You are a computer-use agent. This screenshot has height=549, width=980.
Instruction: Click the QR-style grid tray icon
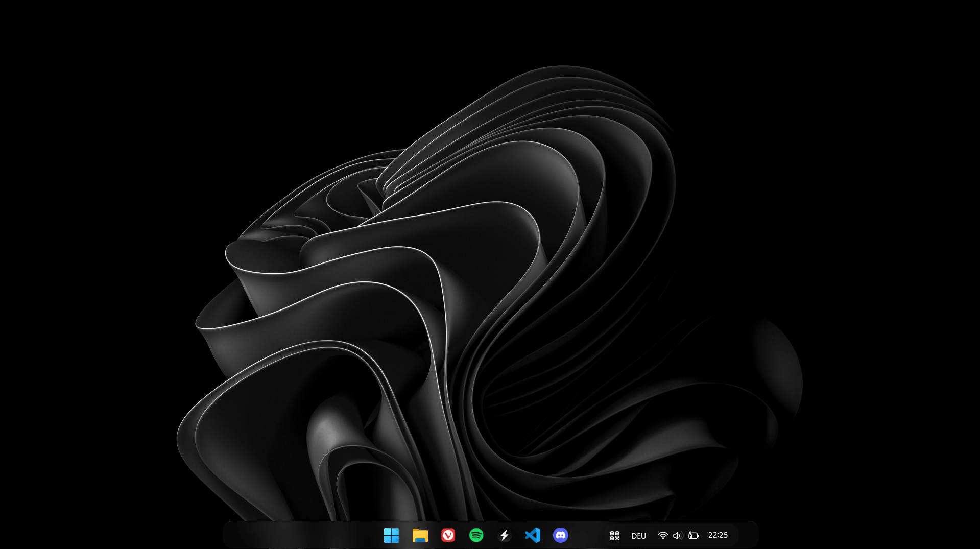(614, 536)
